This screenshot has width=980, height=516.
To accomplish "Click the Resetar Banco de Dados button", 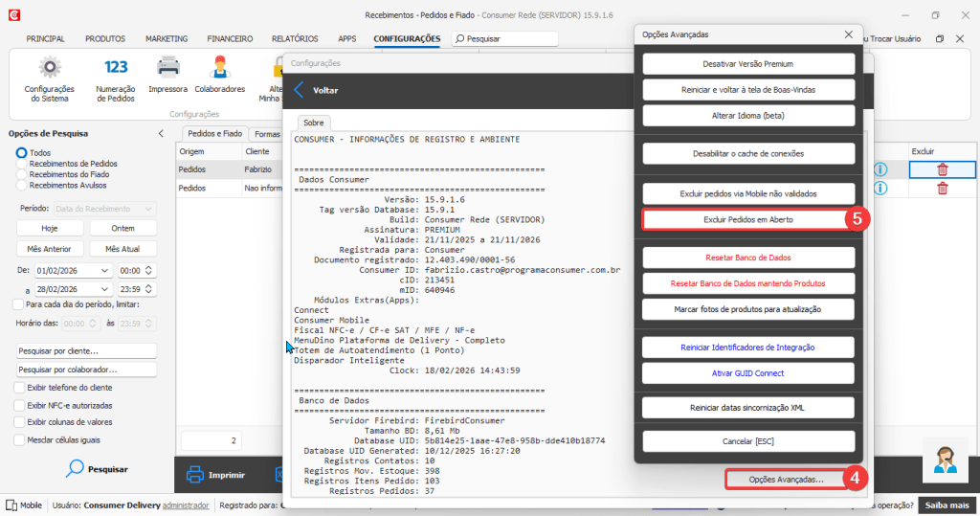I will click(x=748, y=258).
